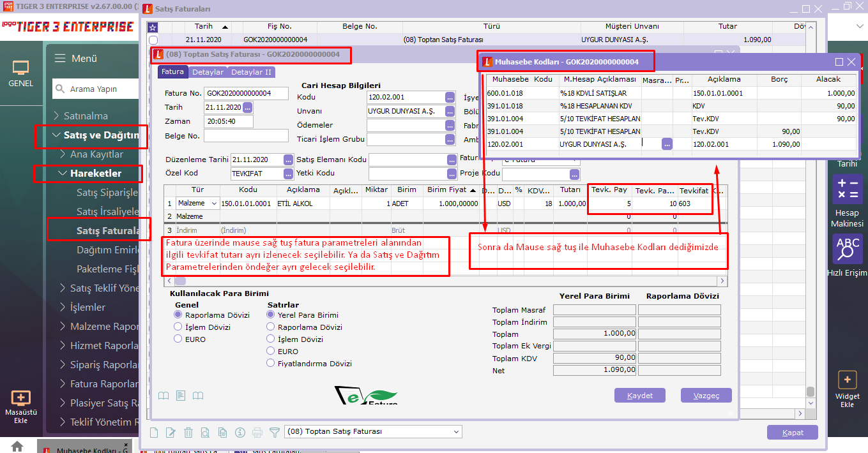Expand the Ana Kayıtlar node
This screenshot has width=868, height=453.
(x=63, y=154)
